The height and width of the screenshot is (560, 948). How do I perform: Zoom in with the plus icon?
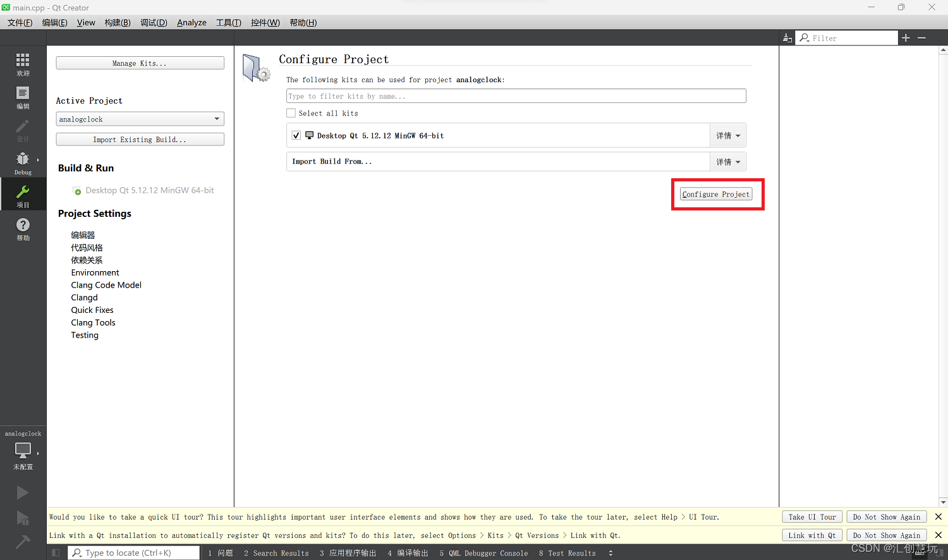point(906,38)
